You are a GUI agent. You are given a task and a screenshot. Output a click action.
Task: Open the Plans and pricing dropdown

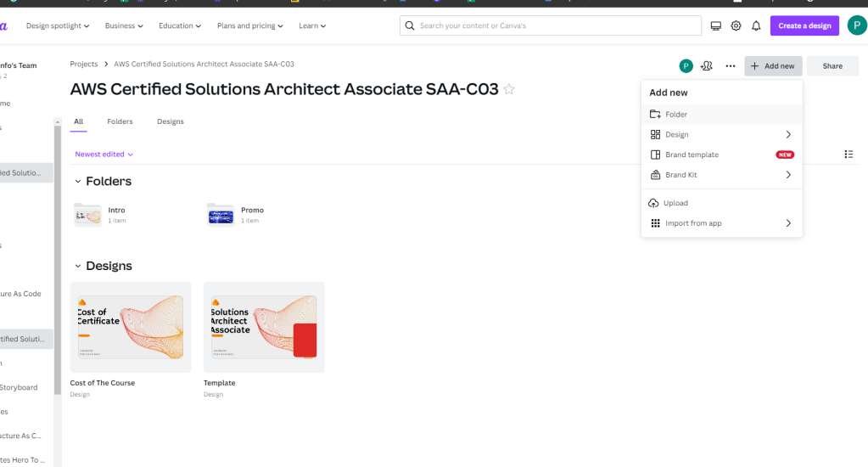250,25
